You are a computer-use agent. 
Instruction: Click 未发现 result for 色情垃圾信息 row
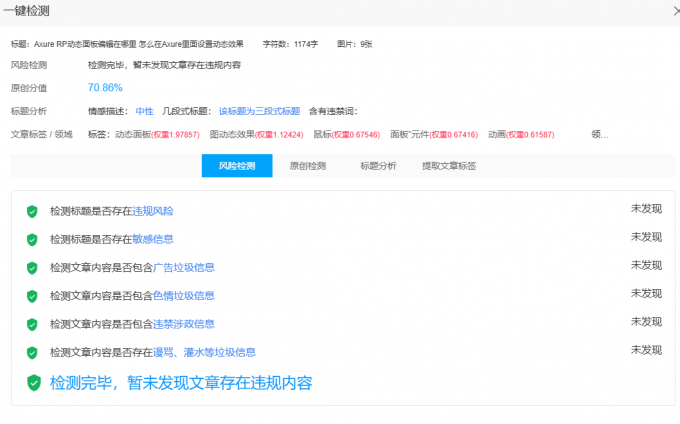click(x=646, y=294)
